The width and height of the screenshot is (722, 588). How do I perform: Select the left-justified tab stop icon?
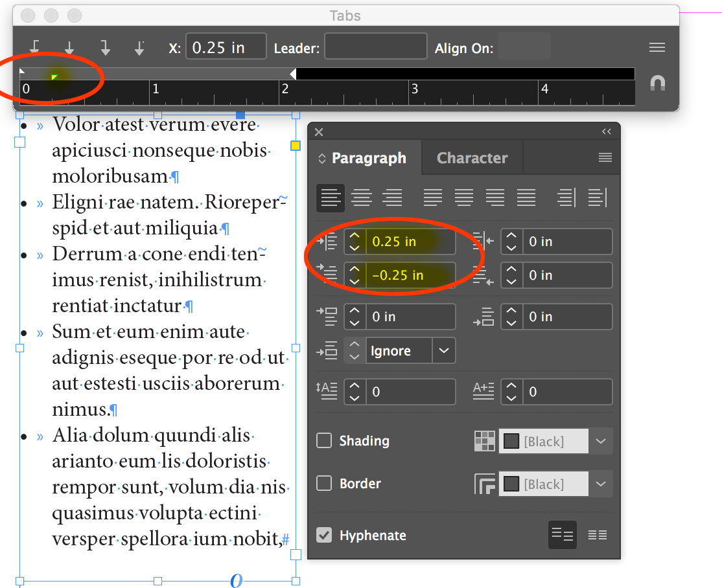(x=34, y=46)
